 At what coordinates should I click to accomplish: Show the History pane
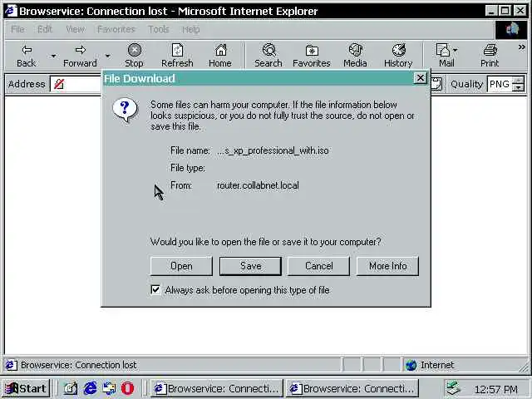pyautogui.click(x=398, y=56)
